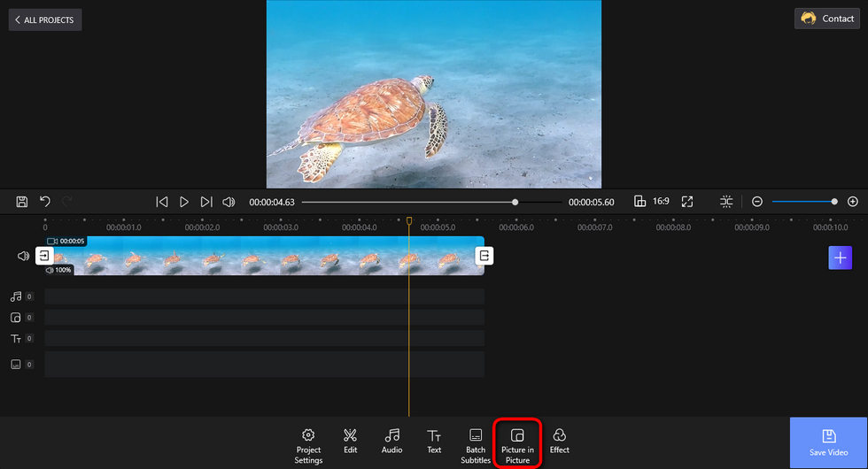Click the Save Video button

tap(828, 443)
